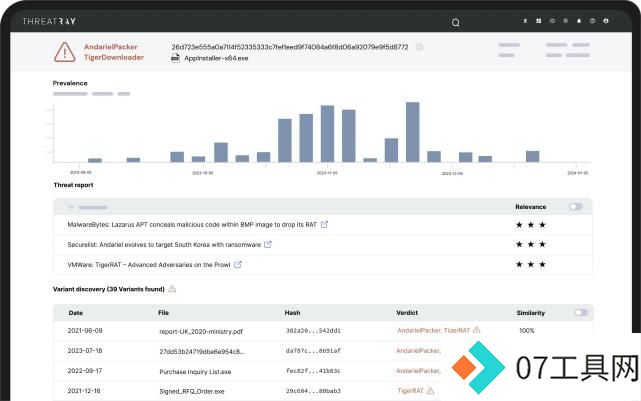
Task: Click Variant discovery (39 Variants found) heading
Action: pos(109,289)
